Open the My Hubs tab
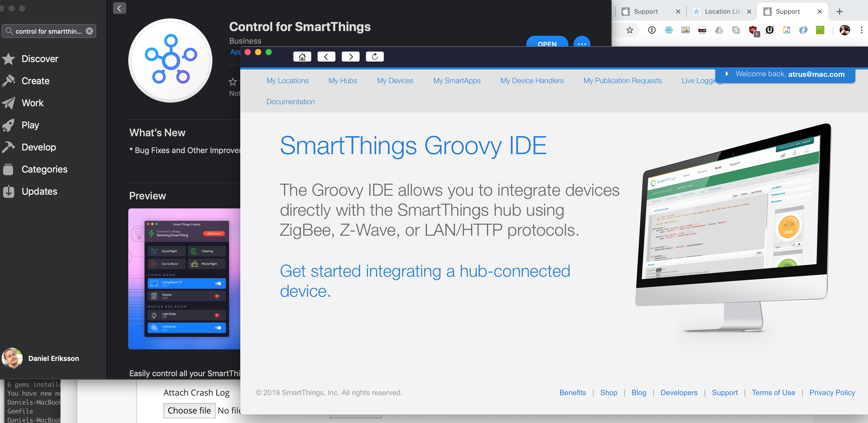 (343, 80)
